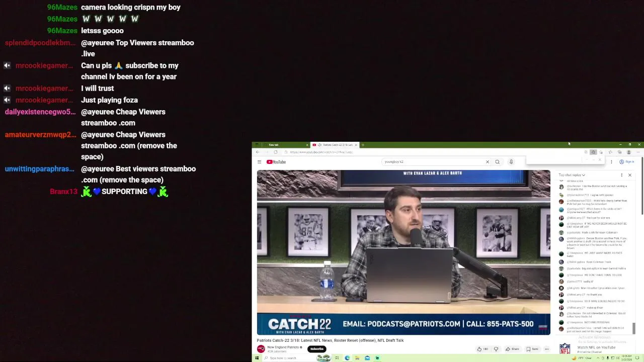Click the 'letsss goooo' chat message
The image size is (644, 362).
tap(102, 31)
